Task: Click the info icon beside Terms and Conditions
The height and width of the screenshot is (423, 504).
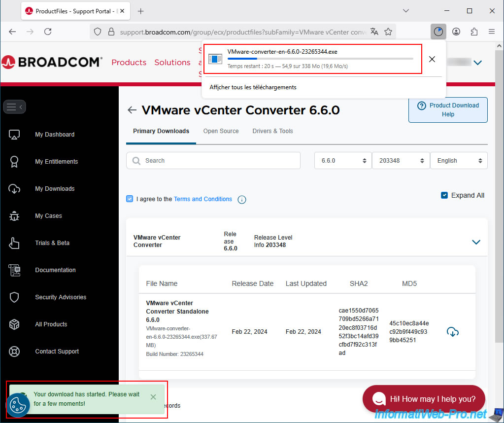Action: click(x=242, y=200)
